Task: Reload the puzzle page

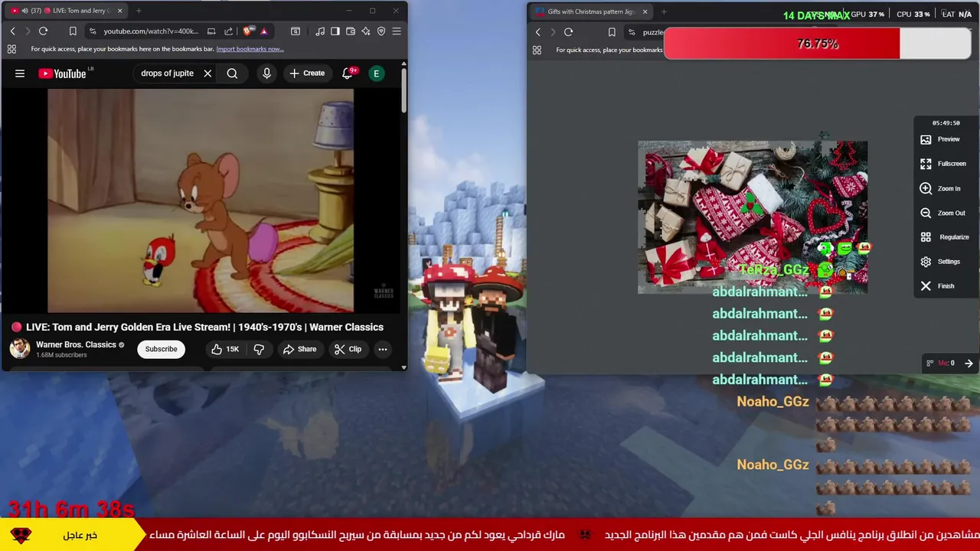Action: click(x=568, y=32)
